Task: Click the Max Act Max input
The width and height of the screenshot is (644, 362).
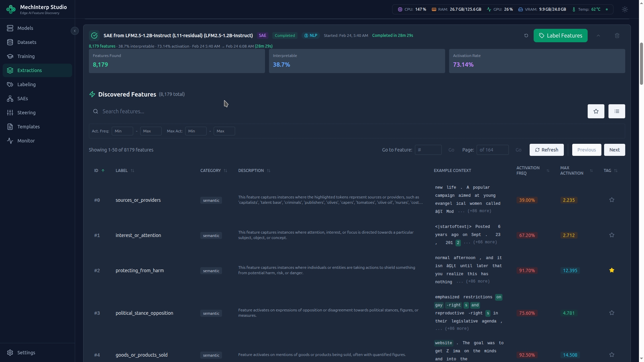Action: [224, 131]
